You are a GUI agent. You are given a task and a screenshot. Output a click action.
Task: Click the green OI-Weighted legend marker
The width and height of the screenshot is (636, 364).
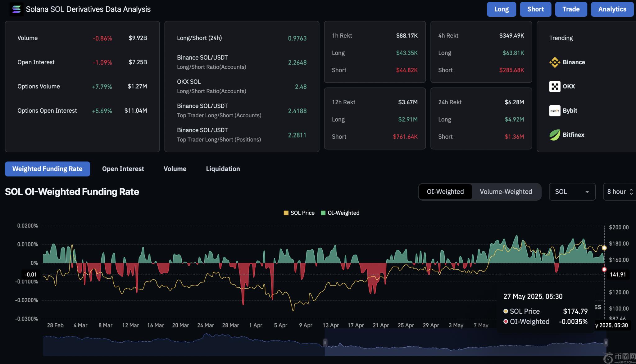tap(323, 213)
